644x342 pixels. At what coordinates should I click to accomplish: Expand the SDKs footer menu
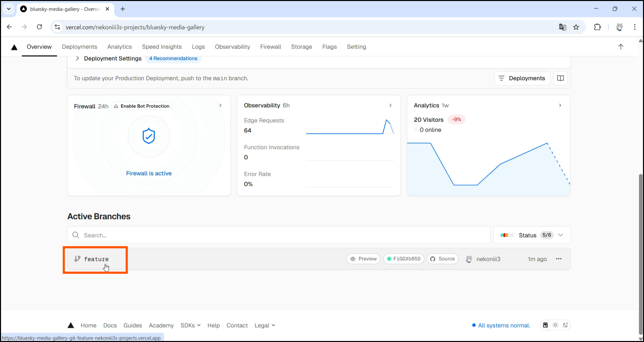[x=191, y=325]
